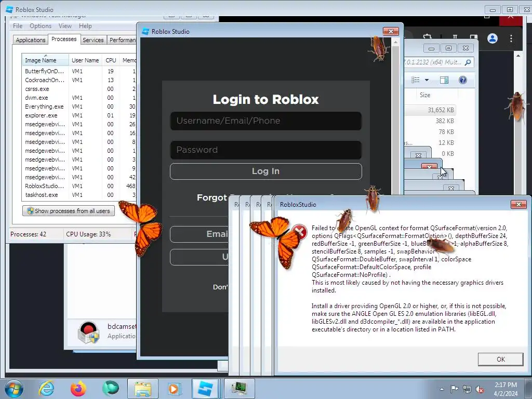
Task: Switch to the Processes tab
Action: [64, 39]
